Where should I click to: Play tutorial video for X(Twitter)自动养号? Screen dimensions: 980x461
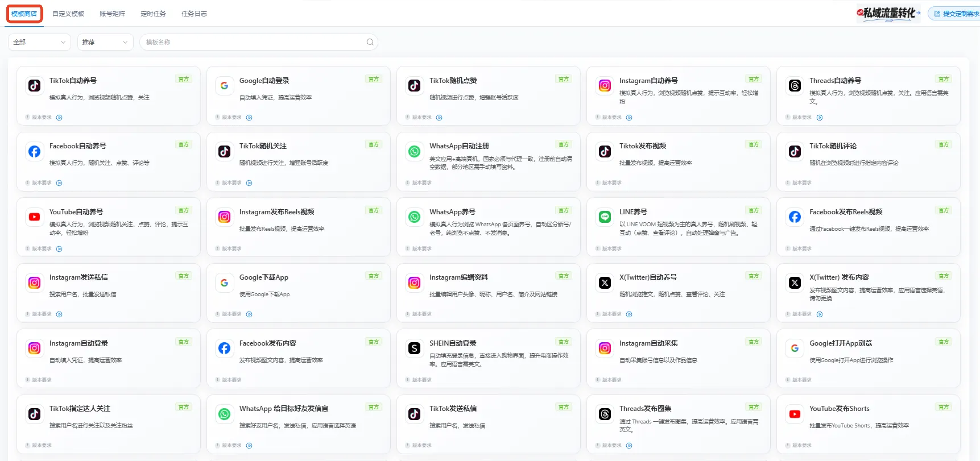[x=629, y=314]
